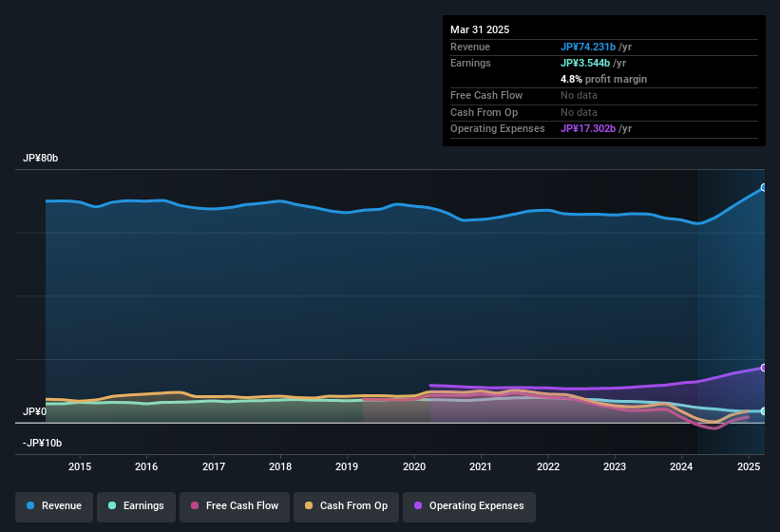Image resolution: width=780 pixels, height=532 pixels.
Task: Click the teal Earnings endpoint marker
Action: pyautogui.click(x=764, y=411)
